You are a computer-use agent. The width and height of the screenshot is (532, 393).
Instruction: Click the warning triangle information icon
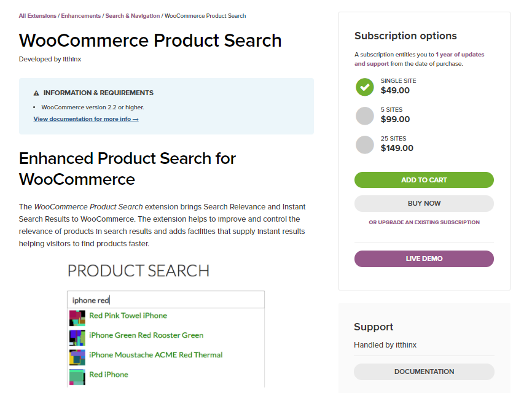36,93
